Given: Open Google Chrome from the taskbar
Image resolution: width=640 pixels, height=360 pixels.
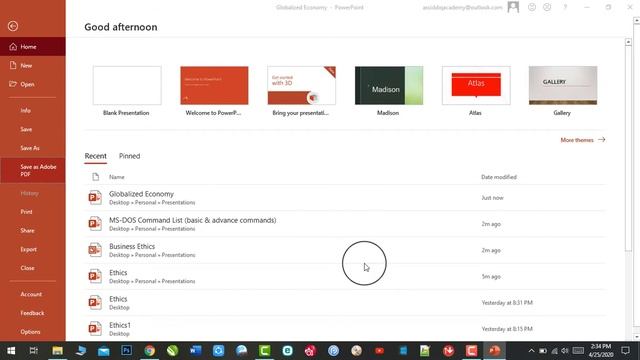Looking at the screenshot, I should pos(149,351).
